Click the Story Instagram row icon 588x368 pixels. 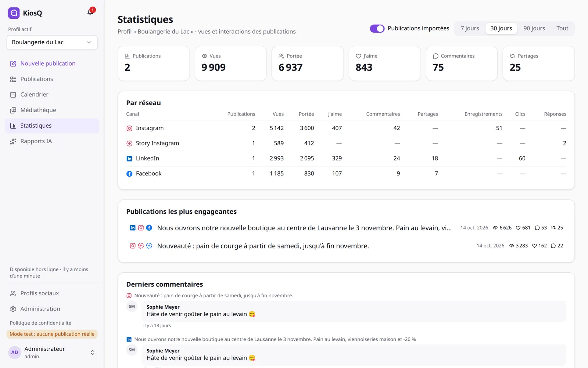[x=129, y=144]
